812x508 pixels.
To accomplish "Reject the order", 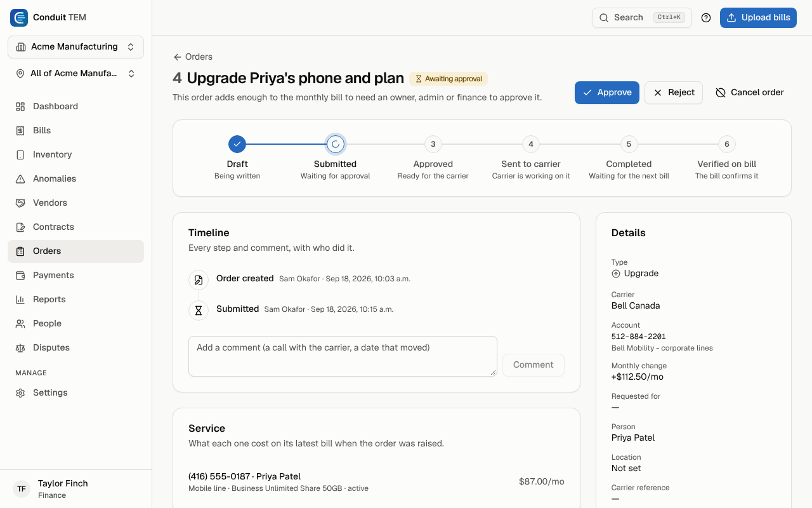I will click(674, 93).
